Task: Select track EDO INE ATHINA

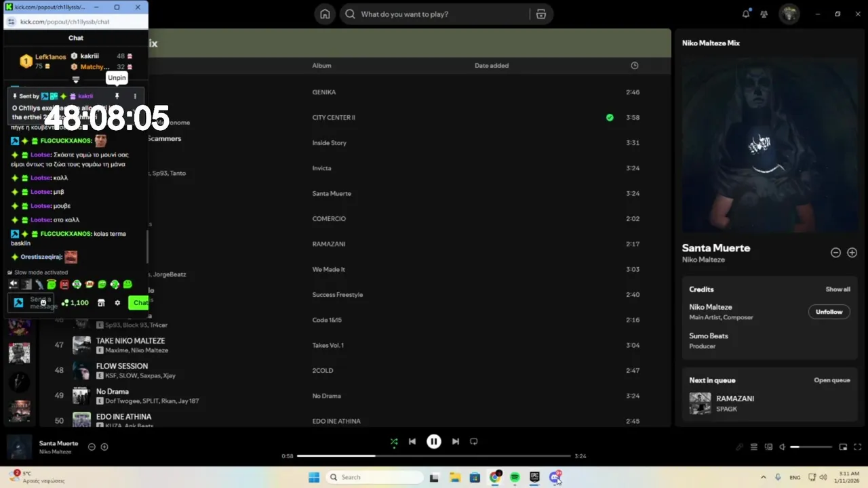Action: [x=124, y=417]
